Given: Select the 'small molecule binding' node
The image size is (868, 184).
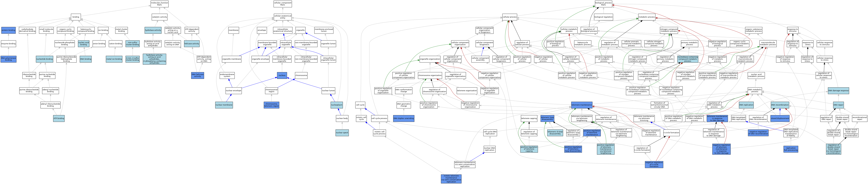Looking at the screenshot, I should pos(46,30).
